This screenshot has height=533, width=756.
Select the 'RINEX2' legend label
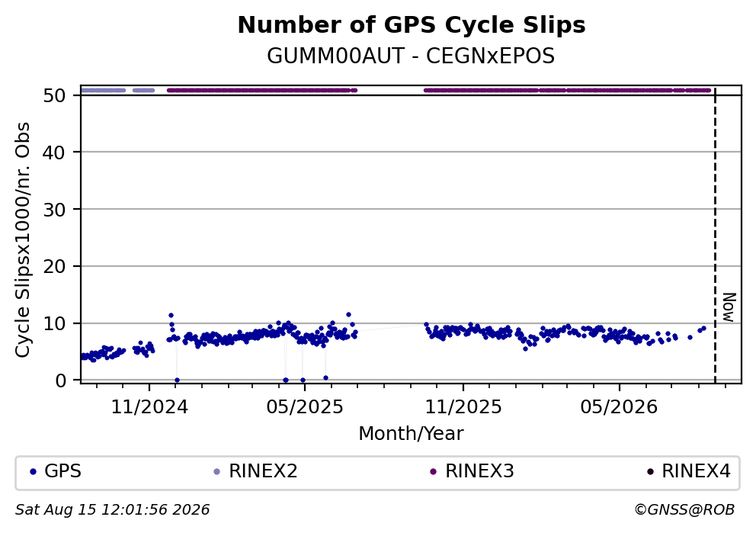point(263,471)
